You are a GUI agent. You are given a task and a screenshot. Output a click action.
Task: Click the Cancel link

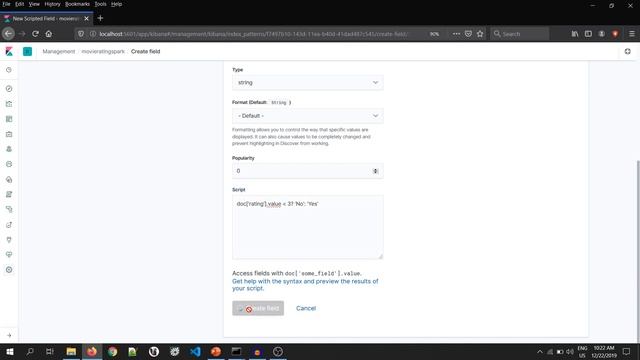point(306,308)
